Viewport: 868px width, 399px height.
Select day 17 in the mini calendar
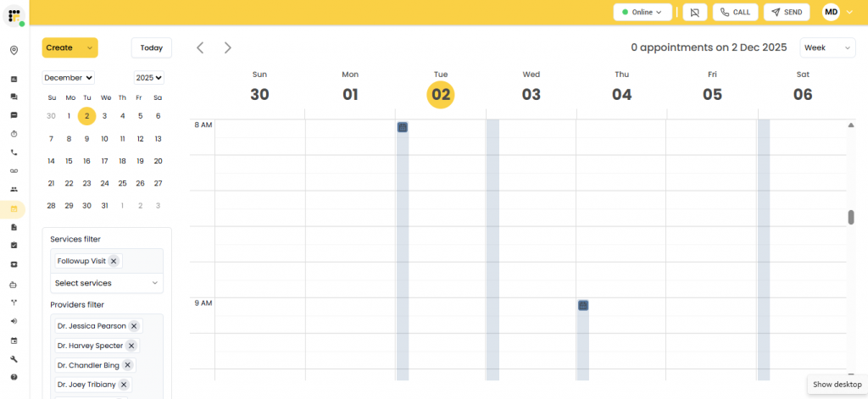click(104, 160)
